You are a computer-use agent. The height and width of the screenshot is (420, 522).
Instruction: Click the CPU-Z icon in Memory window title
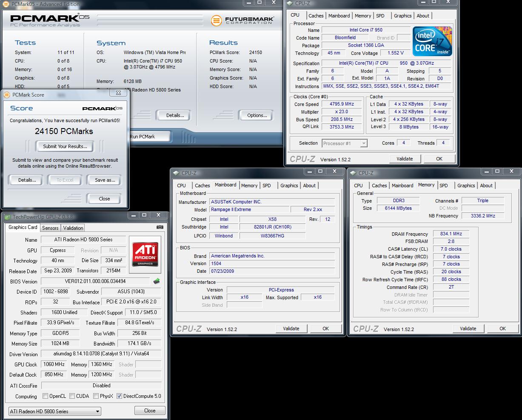(353, 173)
